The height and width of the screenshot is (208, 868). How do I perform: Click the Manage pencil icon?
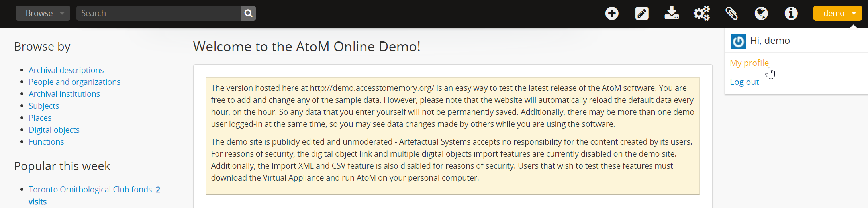click(642, 13)
